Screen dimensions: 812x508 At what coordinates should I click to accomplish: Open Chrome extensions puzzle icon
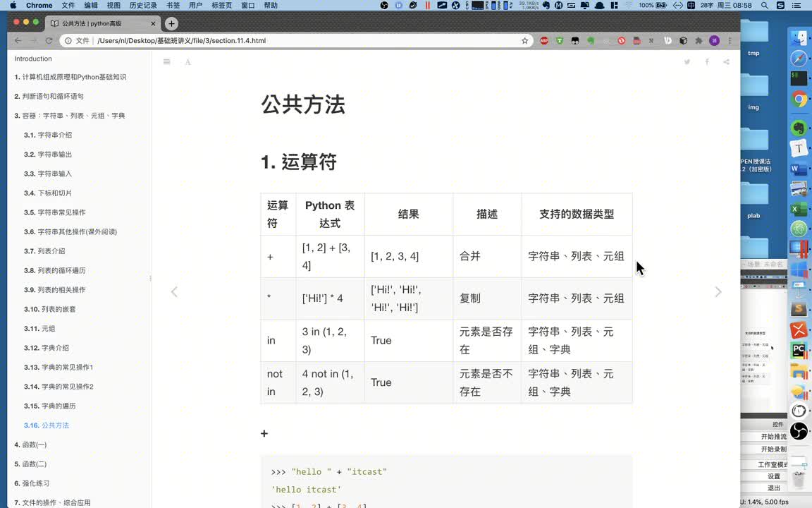tap(699, 40)
